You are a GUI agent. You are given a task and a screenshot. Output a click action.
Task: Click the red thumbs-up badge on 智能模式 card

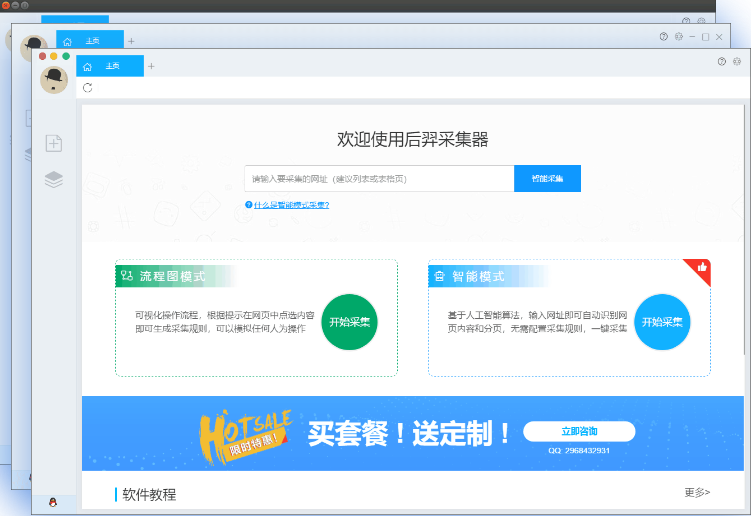(x=702, y=267)
